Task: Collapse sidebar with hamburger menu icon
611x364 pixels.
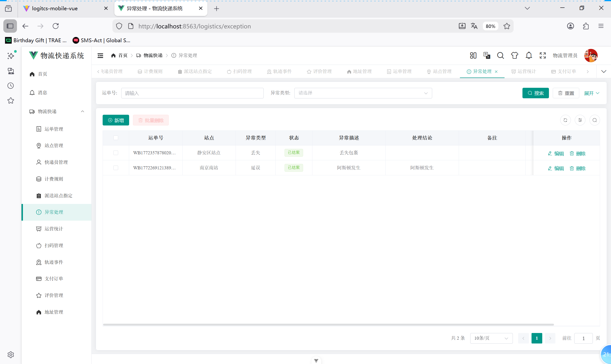Action: [100, 56]
